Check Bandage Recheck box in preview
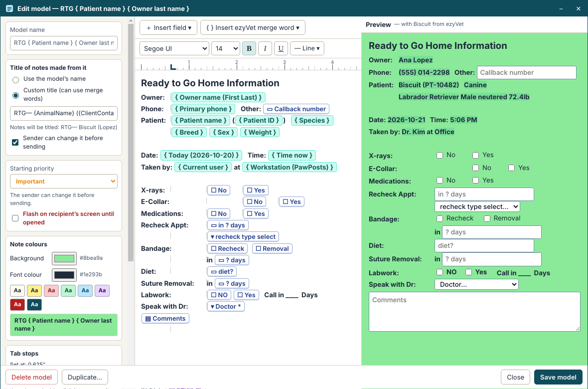The width and height of the screenshot is (588, 389). click(x=440, y=218)
